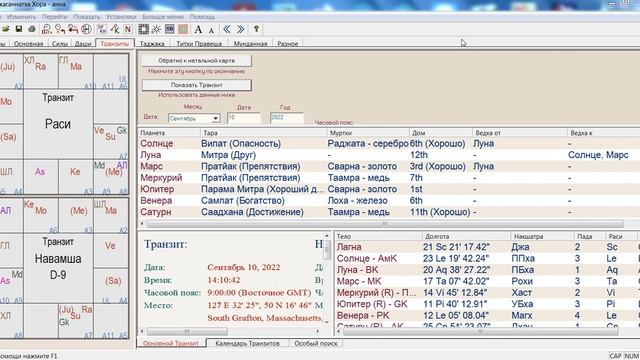Viewport: 640px width, 360px height.
Task: Open the Помощь menu
Action: (202, 17)
